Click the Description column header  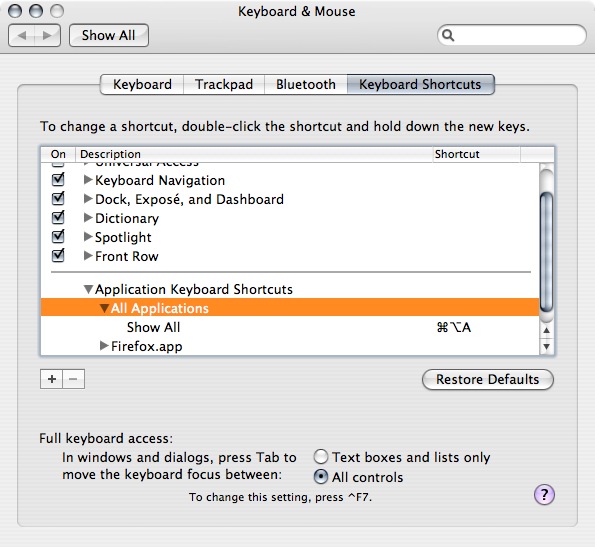coord(254,154)
